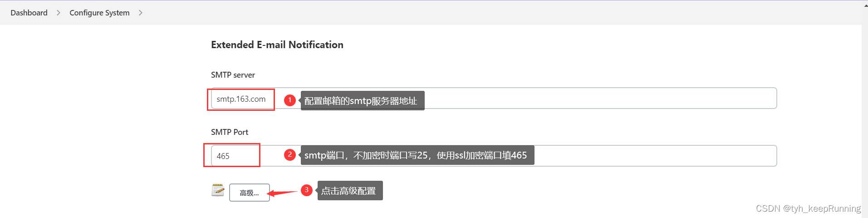Screen dimensions: 868x218
Task: Click the SMTP server input field
Action: tap(494, 98)
